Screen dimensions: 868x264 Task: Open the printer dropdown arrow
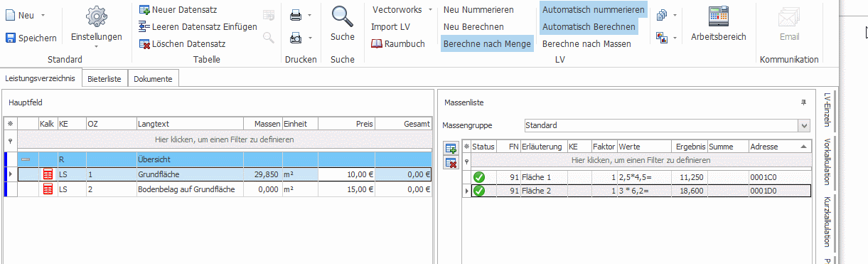[310, 15]
